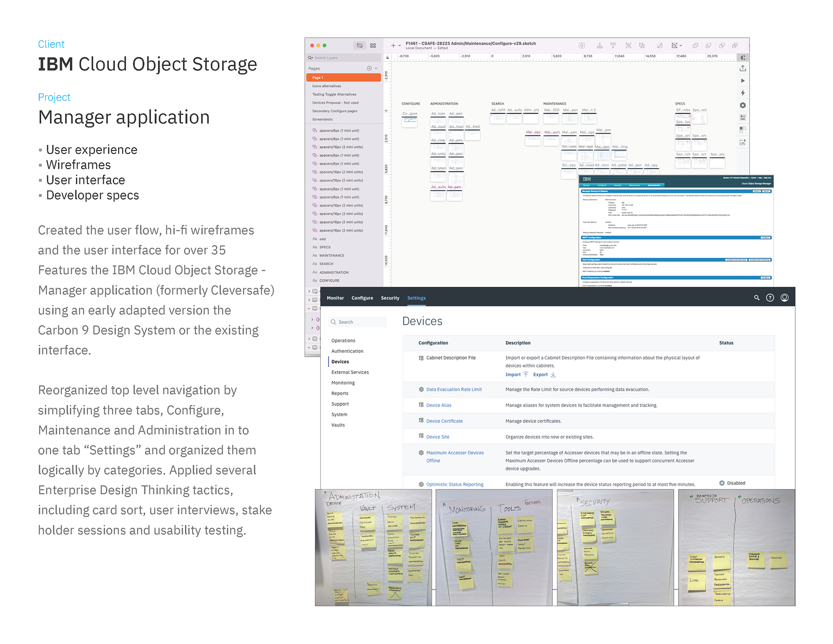Open the Devices Proposal - Not used page
The height and width of the screenshot is (644, 833).
point(335,103)
